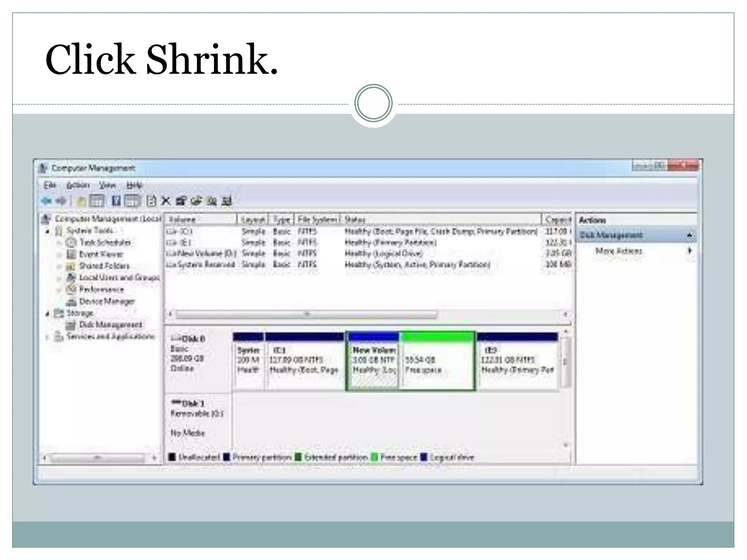Open the Action menu
This screenshot has width=747, height=560.
[x=78, y=185]
